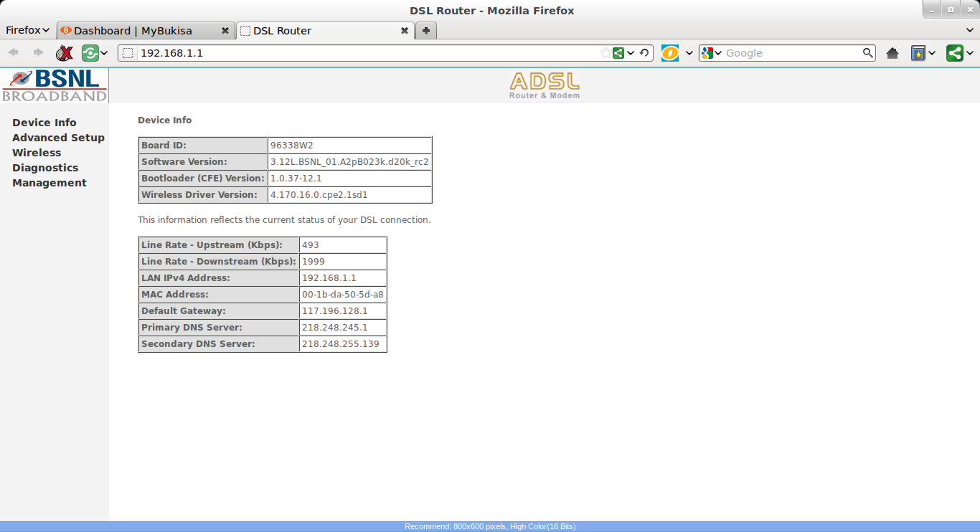Select Wireless from the sidebar menu
Viewport: 980px width, 532px height.
(36, 153)
